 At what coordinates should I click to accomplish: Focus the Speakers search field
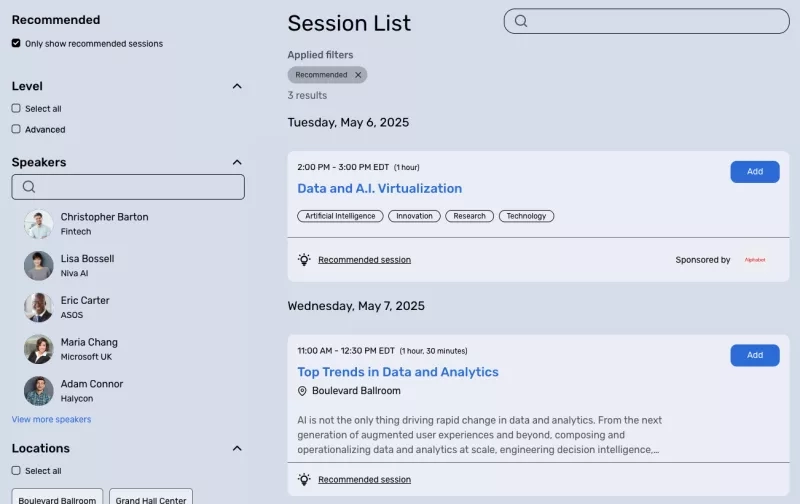click(128, 187)
